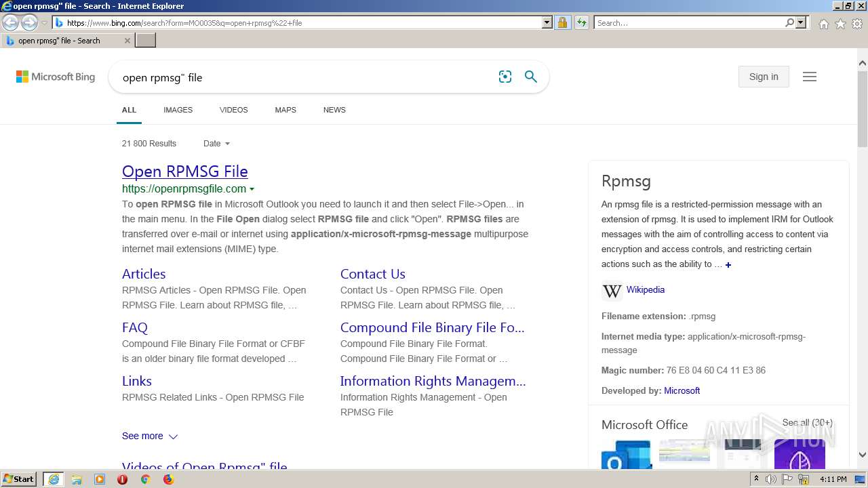Viewport: 868px width, 488px height.
Task: Click in the Bing search query field
Action: (x=305, y=77)
